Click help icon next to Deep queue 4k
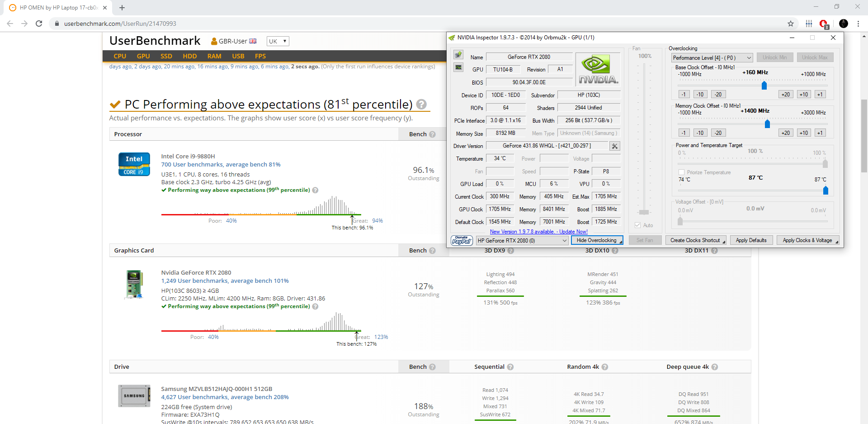This screenshot has width=868, height=424. coord(715,367)
